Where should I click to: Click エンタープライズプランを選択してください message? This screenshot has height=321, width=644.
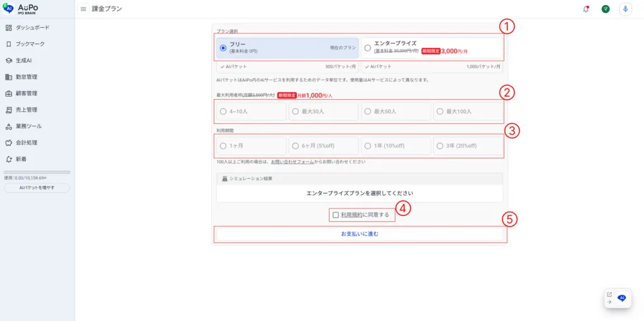tap(359, 193)
